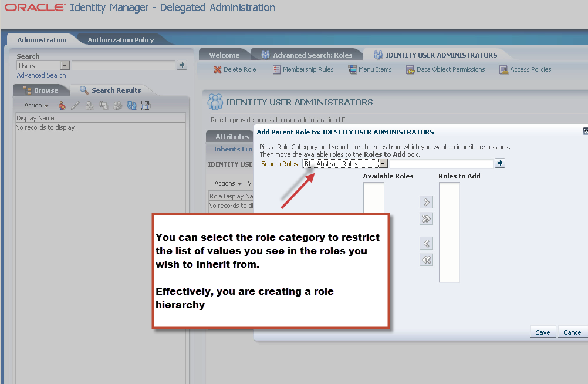Select the IDENTITY USER ADMINISTRATORS tab
The image size is (588, 384).
click(x=435, y=55)
